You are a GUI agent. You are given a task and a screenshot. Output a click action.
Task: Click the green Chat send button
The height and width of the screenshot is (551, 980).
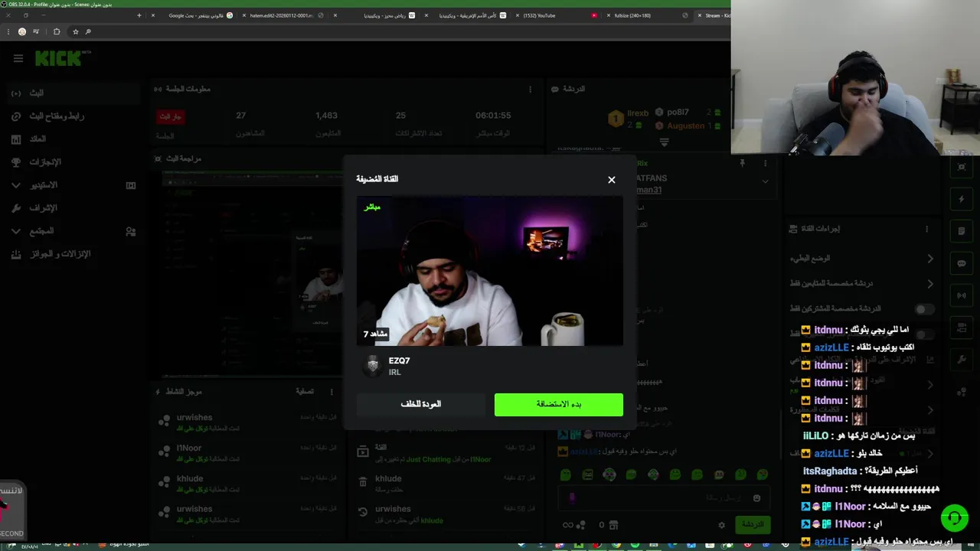(x=753, y=524)
